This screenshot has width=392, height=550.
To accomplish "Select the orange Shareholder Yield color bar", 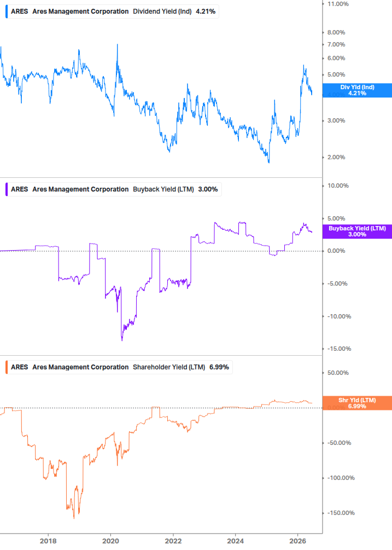I will tap(7, 367).
